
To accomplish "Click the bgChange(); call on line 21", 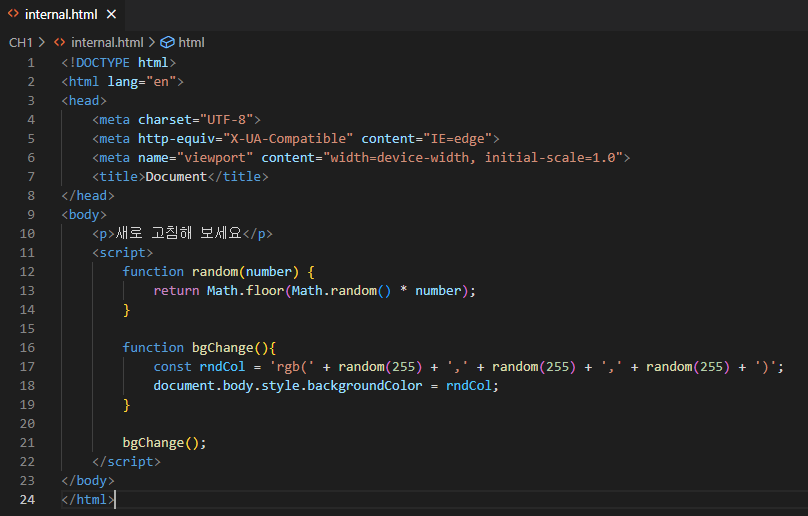I will [164, 443].
